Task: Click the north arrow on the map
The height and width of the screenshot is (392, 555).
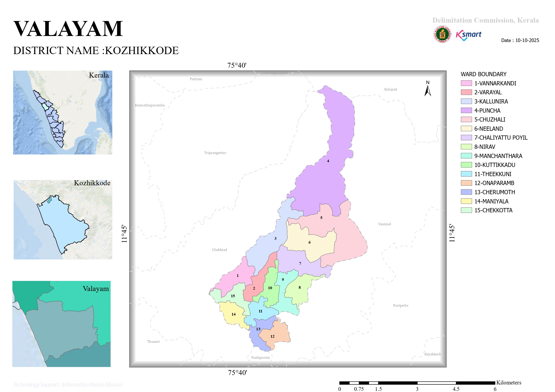Action: click(x=428, y=89)
